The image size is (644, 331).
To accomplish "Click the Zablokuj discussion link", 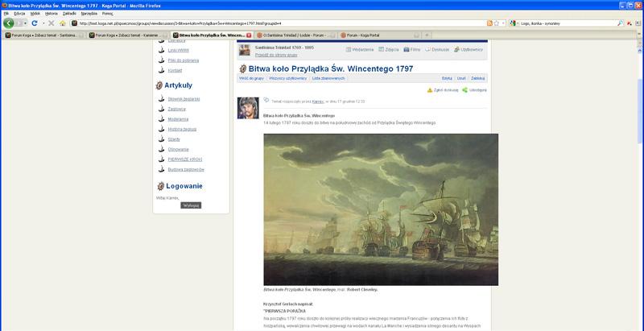I will (x=477, y=78).
